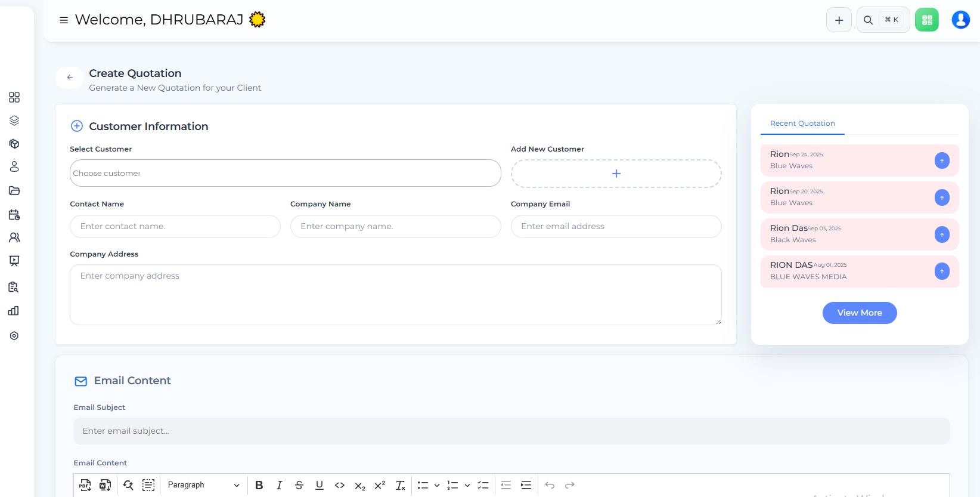
Task: Click the Email Content envelope icon
Action: (81, 381)
